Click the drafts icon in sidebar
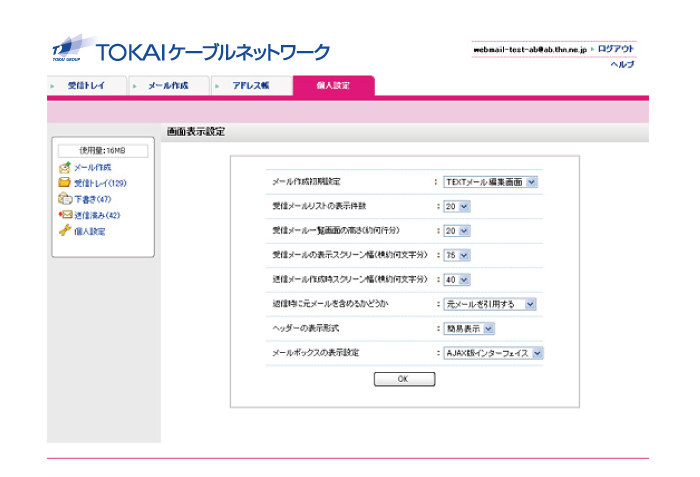This screenshot has height=477, width=700. point(65,199)
